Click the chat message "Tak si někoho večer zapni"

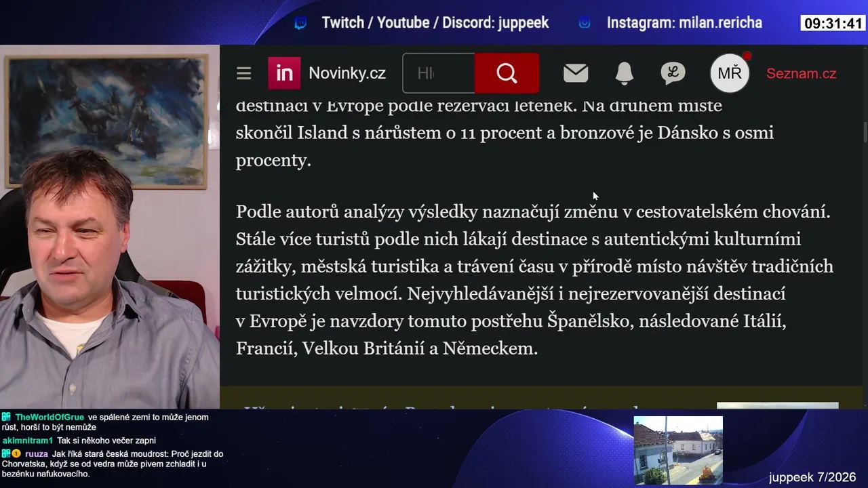click(106, 441)
